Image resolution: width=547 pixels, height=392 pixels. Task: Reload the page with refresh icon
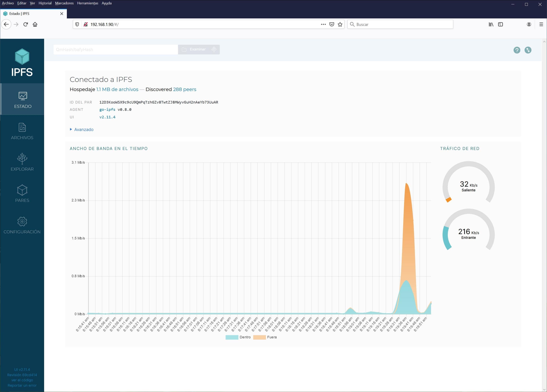(x=26, y=24)
